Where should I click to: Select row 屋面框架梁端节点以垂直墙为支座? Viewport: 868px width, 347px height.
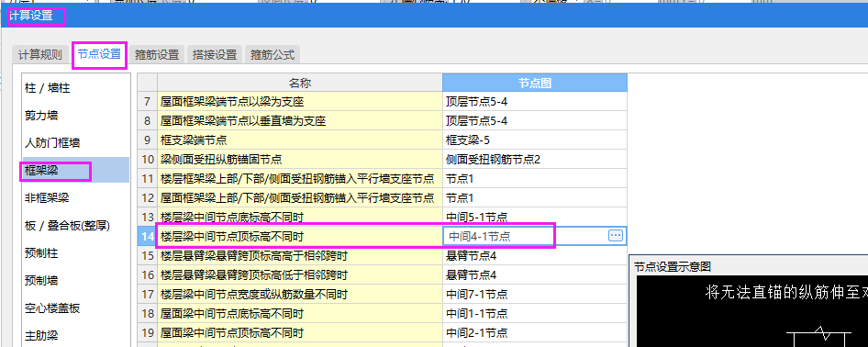pyautogui.click(x=300, y=121)
